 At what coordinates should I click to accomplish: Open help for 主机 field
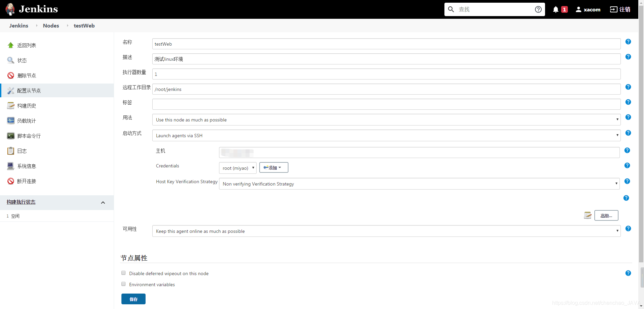(x=627, y=150)
